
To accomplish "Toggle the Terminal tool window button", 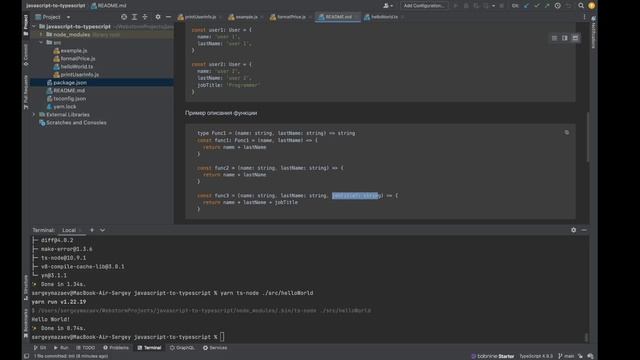I will tap(149, 348).
